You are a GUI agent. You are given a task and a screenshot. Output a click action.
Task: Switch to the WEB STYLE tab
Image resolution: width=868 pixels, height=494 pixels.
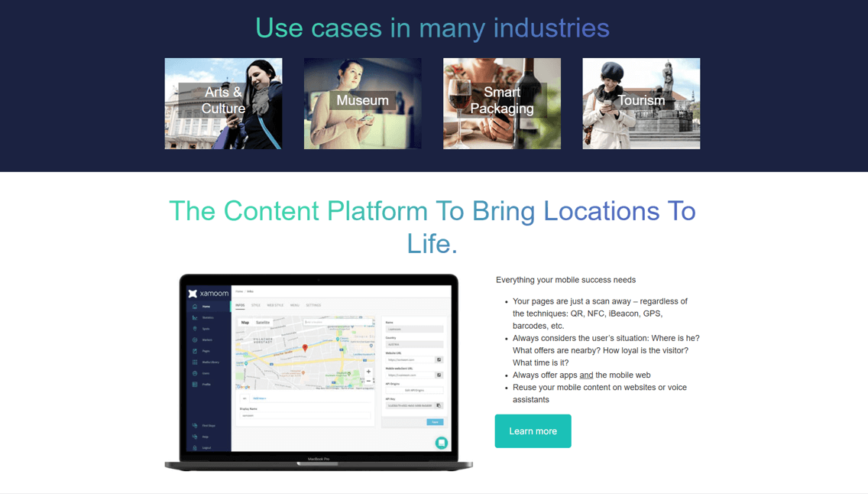point(275,305)
